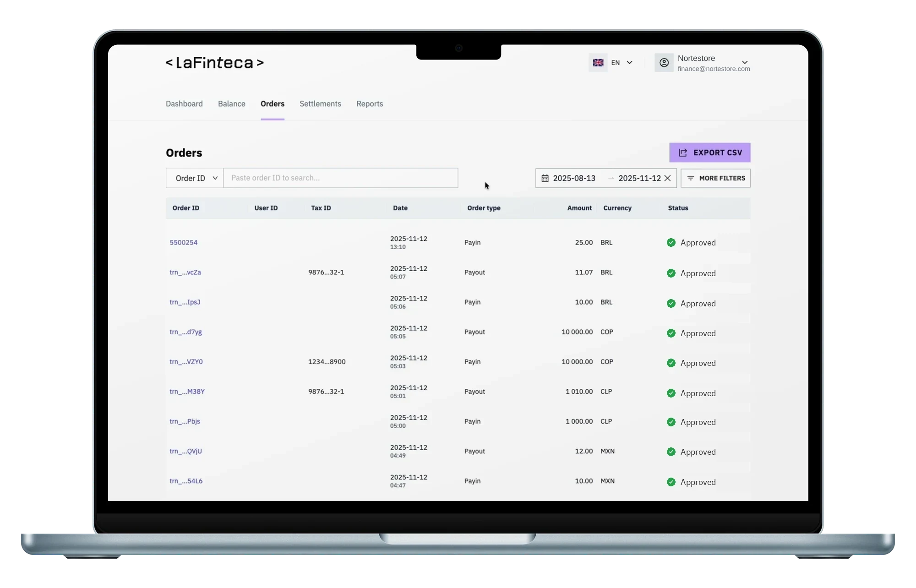Click Tax ID value 1234...8900
The image size is (916, 588).
[327, 362]
